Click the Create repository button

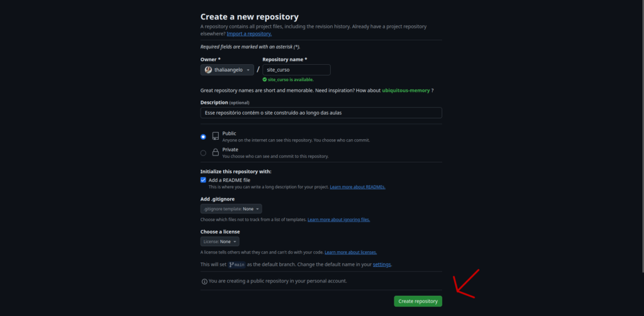click(x=418, y=301)
